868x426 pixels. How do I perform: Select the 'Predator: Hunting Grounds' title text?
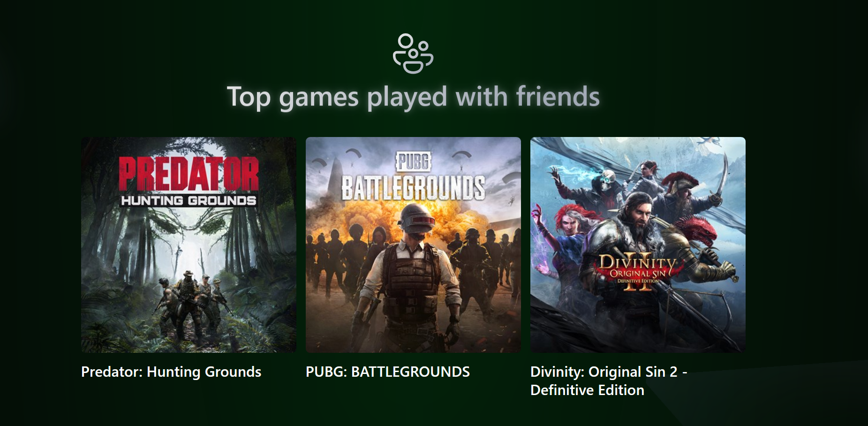tap(171, 372)
